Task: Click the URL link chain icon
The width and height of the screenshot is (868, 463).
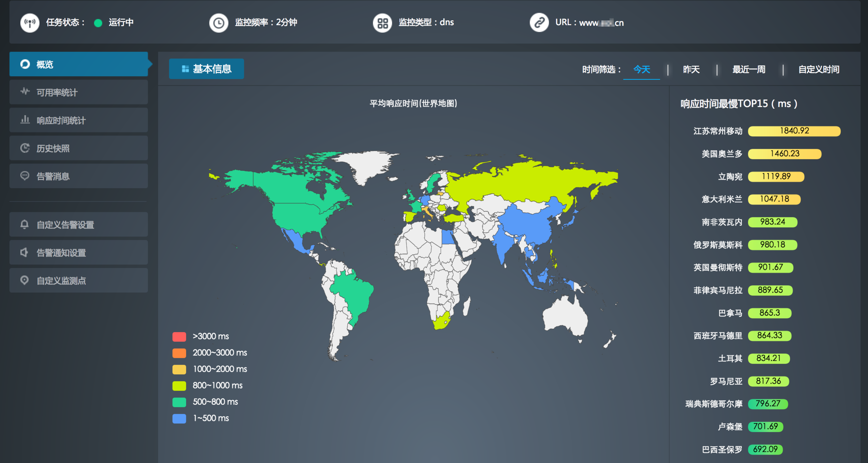Action: (539, 23)
